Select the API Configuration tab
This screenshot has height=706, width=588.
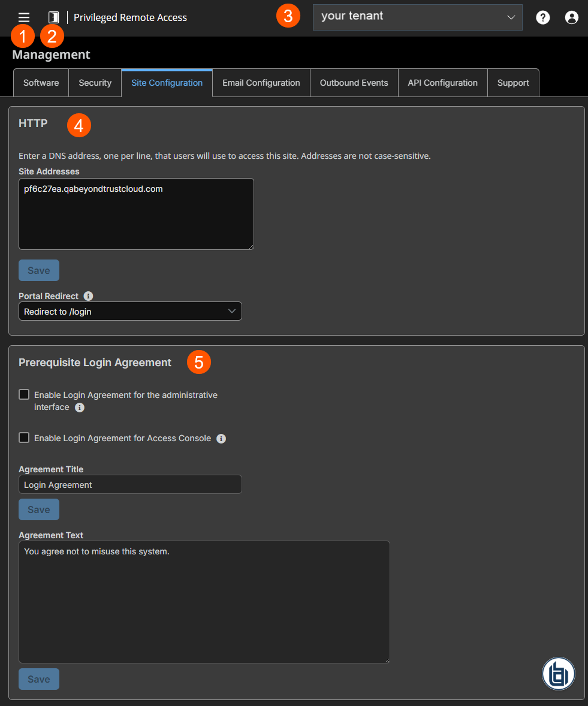[442, 83]
